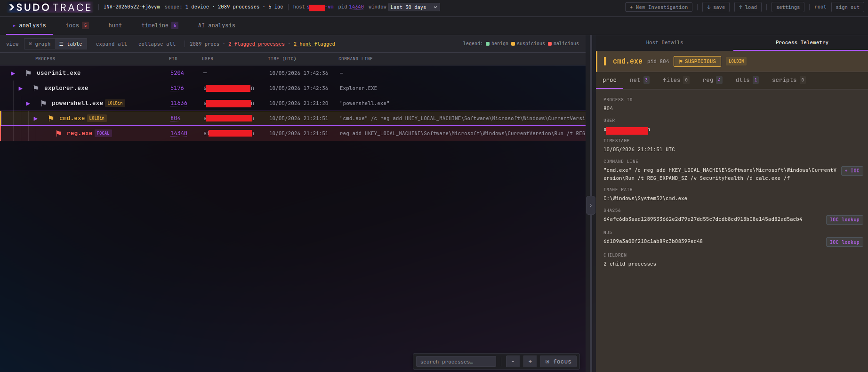Switch to table view
The width and height of the screenshot is (868, 372).
(71, 44)
